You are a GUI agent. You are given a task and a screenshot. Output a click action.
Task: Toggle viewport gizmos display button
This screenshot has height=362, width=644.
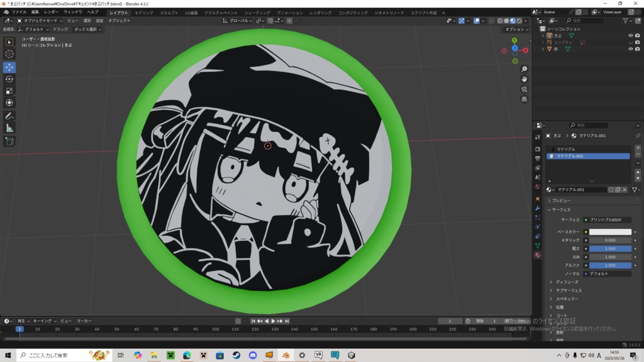pos(462,21)
